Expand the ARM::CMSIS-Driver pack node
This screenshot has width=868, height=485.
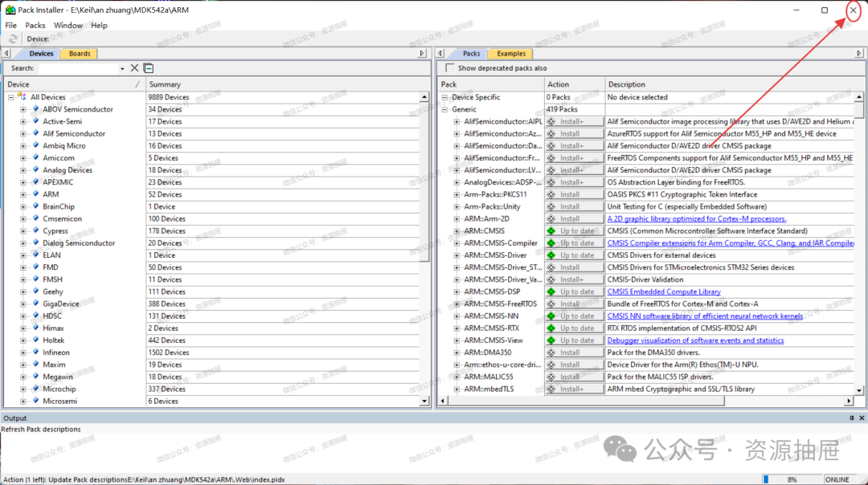tap(457, 255)
